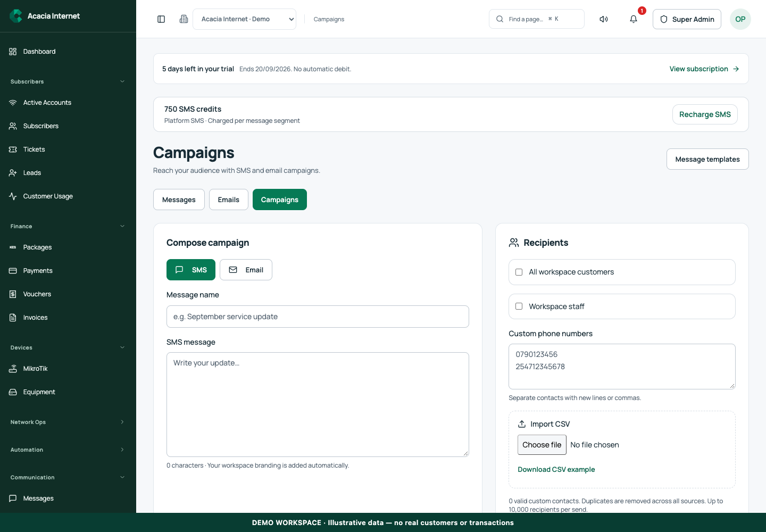766x532 pixels.
Task: Focus the Custom phone numbers textarea
Action: pos(622,367)
